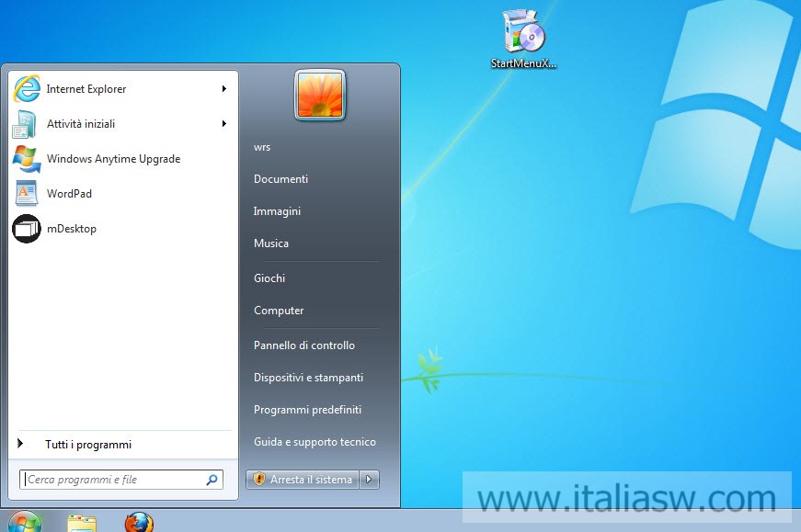This screenshot has width=801, height=532.
Task: Click the Internet Explorer icon in Start menu
Action: tap(27, 88)
